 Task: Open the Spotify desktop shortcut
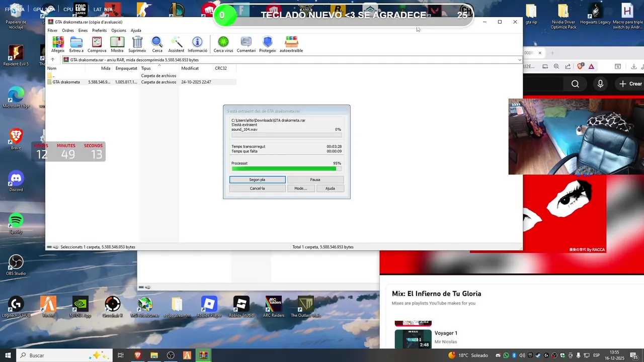click(x=16, y=223)
